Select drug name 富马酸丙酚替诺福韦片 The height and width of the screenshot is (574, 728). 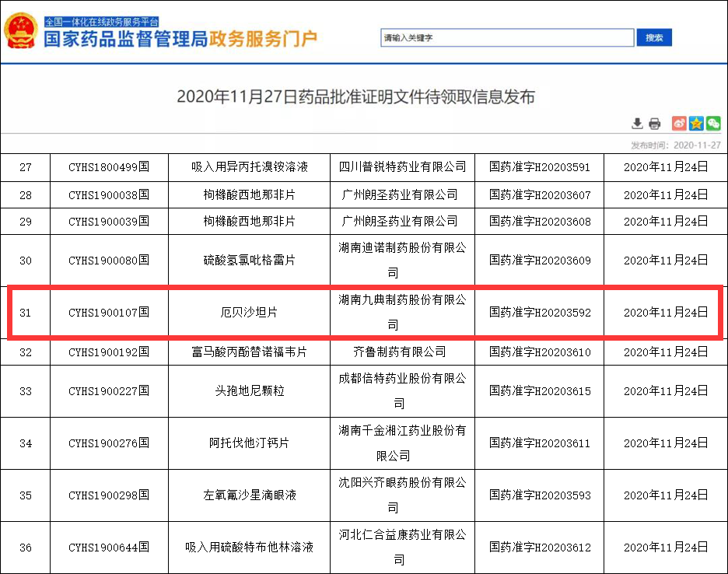tap(250, 352)
